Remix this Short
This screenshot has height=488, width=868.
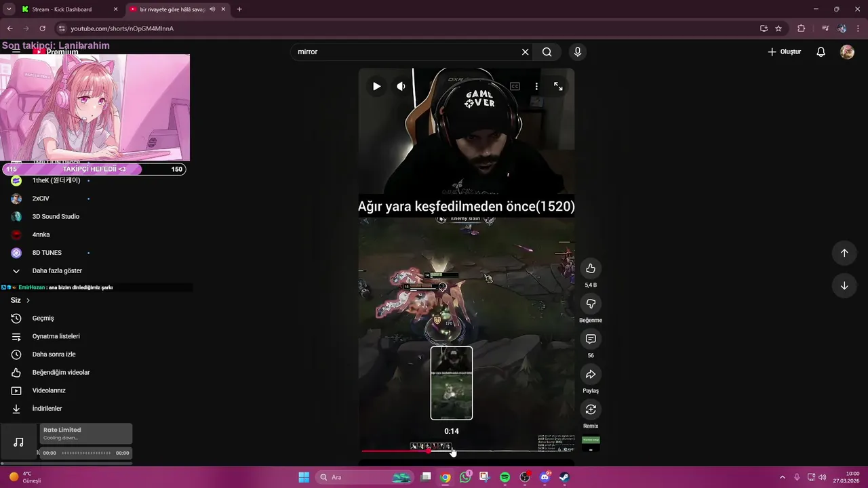[x=591, y=409]
